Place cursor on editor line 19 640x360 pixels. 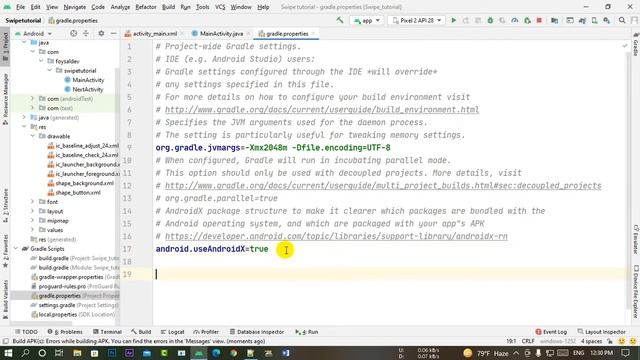tap(390, 274)
